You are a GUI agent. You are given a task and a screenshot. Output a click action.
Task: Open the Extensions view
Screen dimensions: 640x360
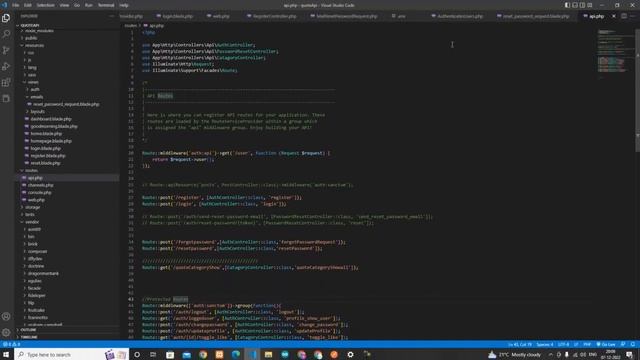click(x=6, y=82)
